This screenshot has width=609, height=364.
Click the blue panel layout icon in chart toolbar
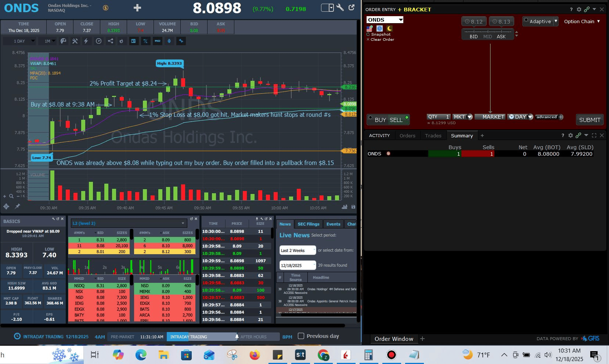[133, 41]
